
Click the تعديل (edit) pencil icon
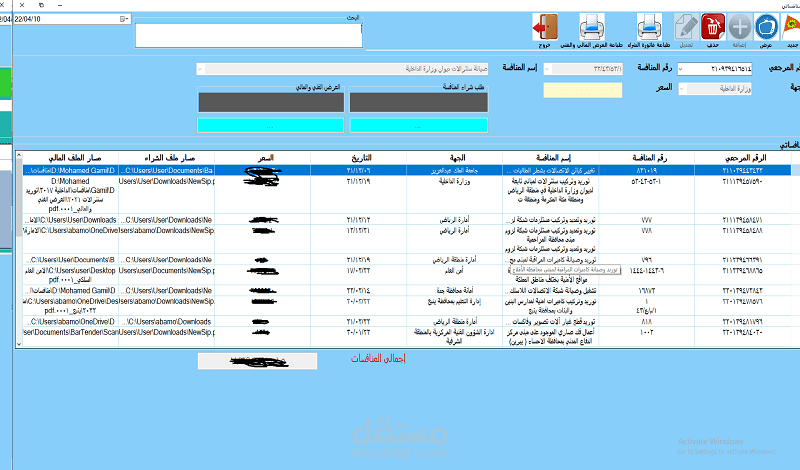(x=686, y=27)
